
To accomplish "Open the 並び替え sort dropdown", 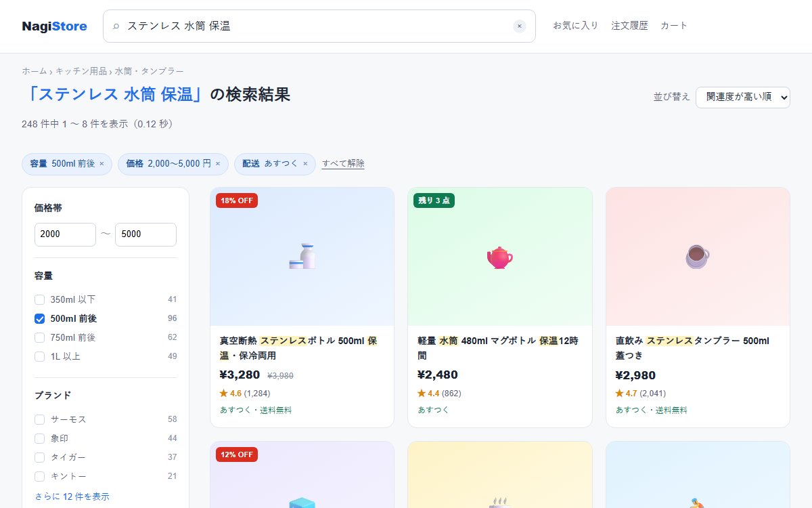I will pos(743,97).
